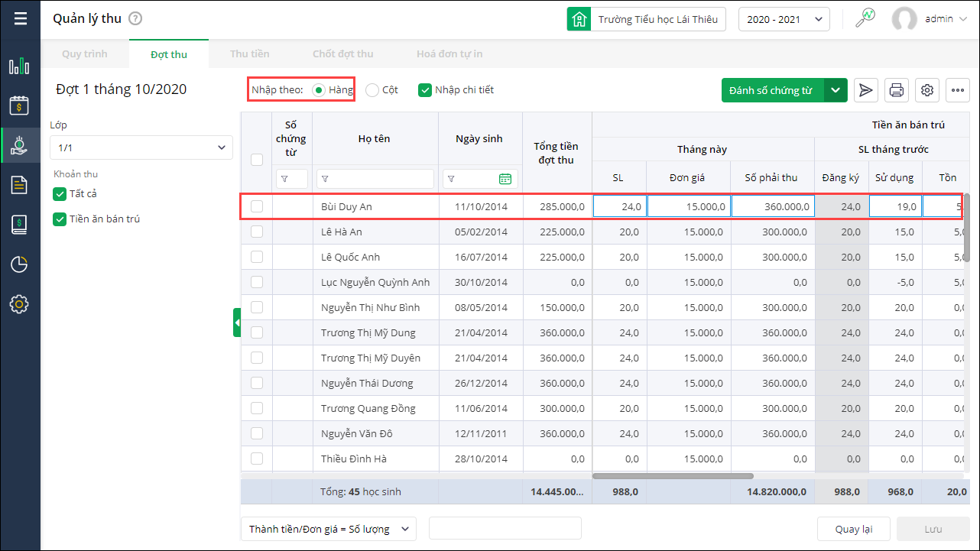Viewport: 980px width, 551px height.
Task: Click the three-dot more options button
Action: (958, 90)
